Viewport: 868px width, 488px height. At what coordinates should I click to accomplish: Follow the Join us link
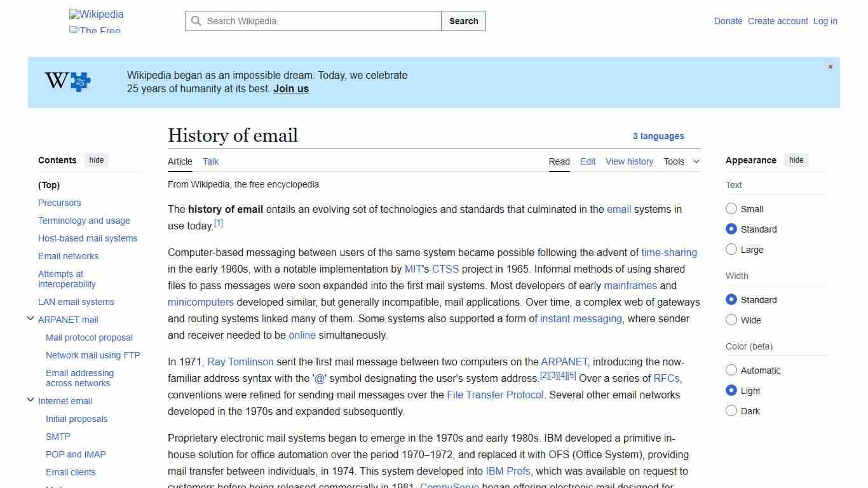click(290, 88)
